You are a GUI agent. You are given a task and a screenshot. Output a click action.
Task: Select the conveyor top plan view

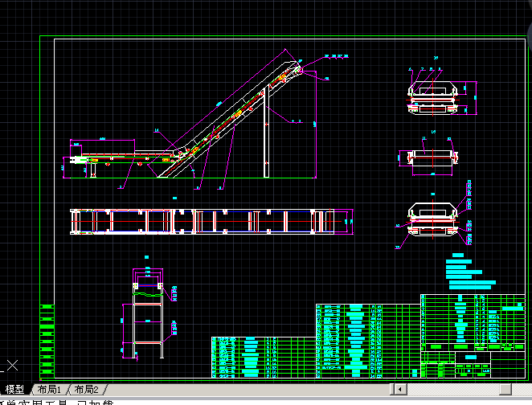(x=203, y=221)
